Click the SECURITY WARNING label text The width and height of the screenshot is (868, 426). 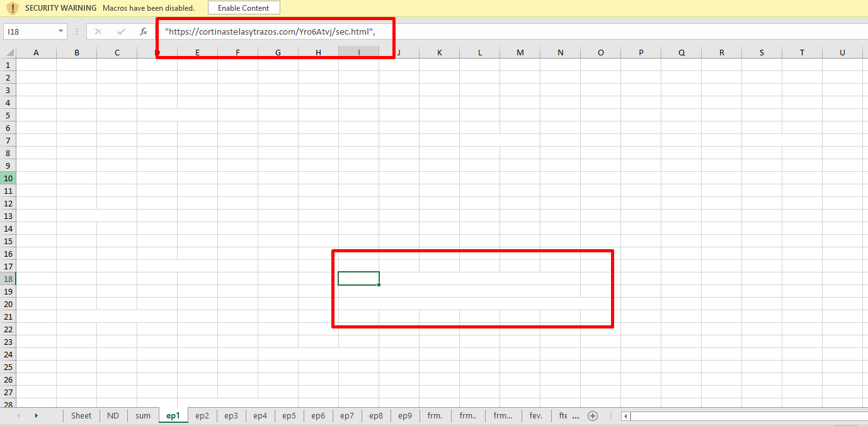[x=60, y=8]
